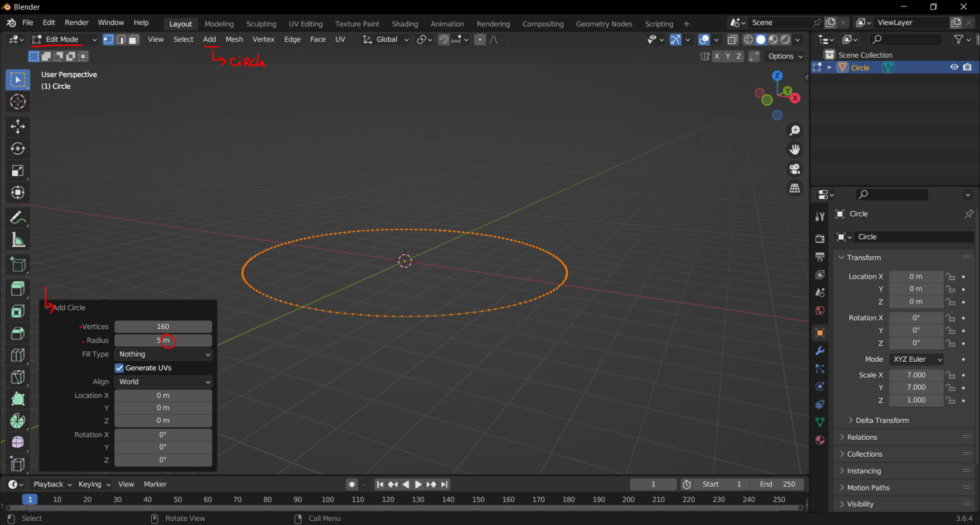Screen dimensions: 980x525
Task: Open the Material properties tab icon
Action: pos(820,440)
